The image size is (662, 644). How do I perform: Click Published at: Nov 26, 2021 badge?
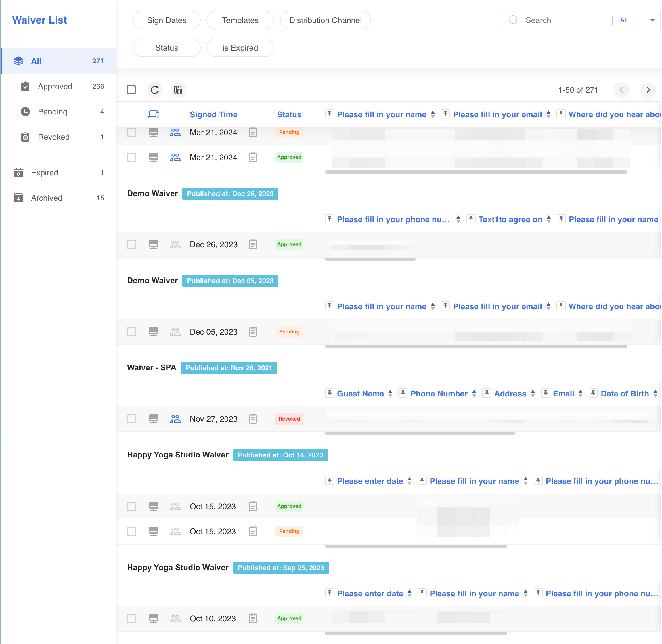[229, 368]
